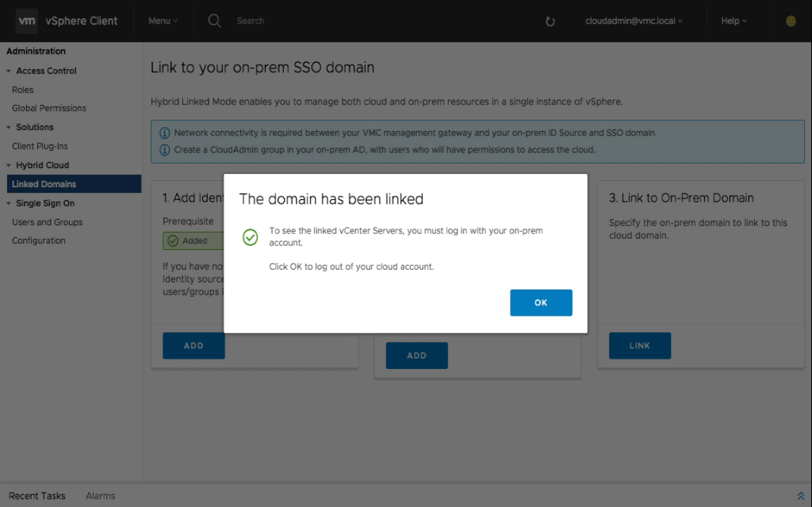Open Users and Groups

47,222
